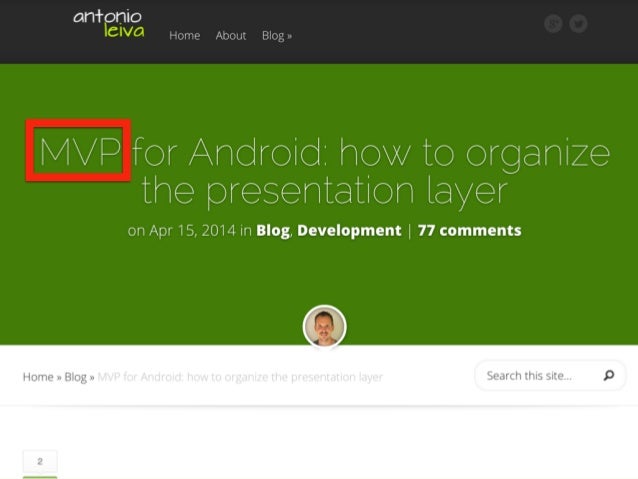Open the About menu item
Image resolution: width=638 pixels, height=479 pixels.
pyautogui.click(x=231, y=35)
